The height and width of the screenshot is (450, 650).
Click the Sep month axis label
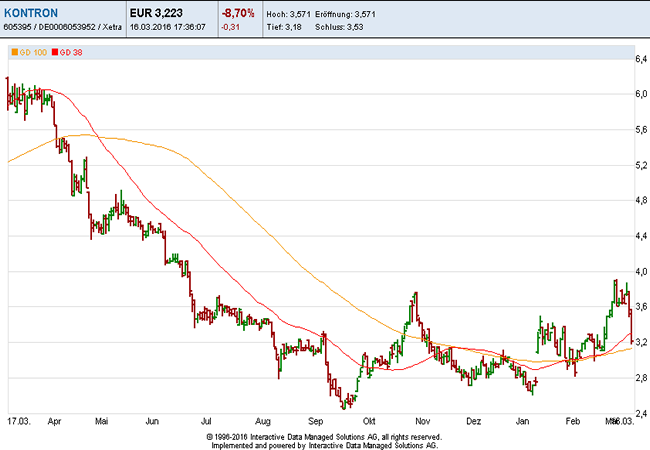point(315,422)
